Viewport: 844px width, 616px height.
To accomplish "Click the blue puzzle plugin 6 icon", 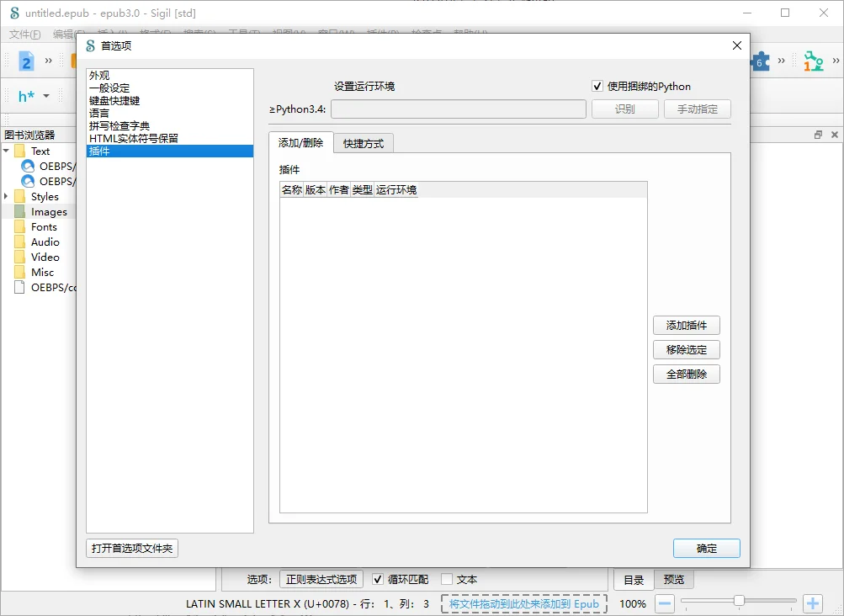I will coord(760,61).
